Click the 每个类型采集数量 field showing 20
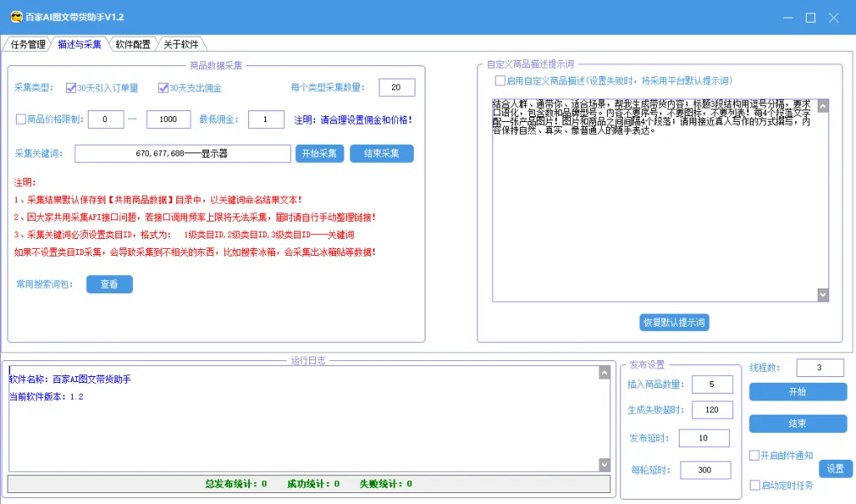 396,88
